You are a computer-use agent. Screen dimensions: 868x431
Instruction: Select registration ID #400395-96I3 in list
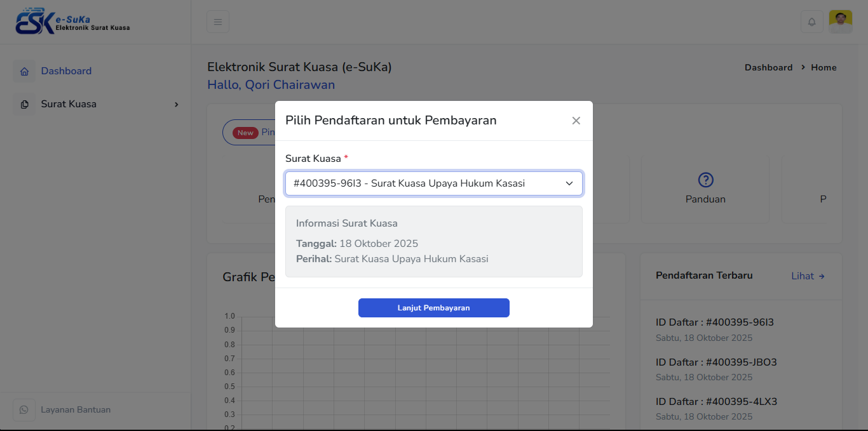[714, 322]
